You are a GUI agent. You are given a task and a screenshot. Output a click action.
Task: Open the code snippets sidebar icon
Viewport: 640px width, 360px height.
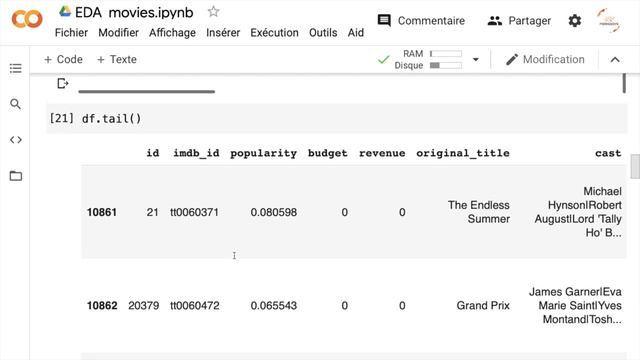[16, 140]
